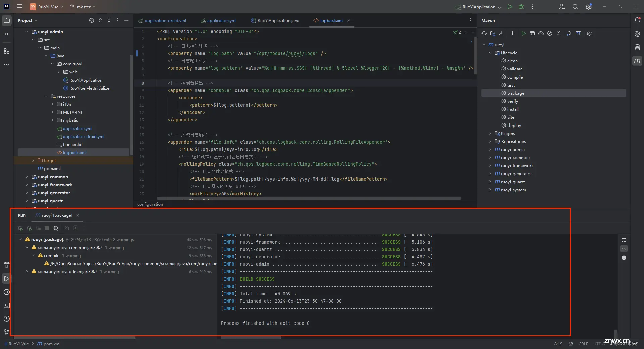Jump to next highlighted problem arrow in the editor

[473, 32]
